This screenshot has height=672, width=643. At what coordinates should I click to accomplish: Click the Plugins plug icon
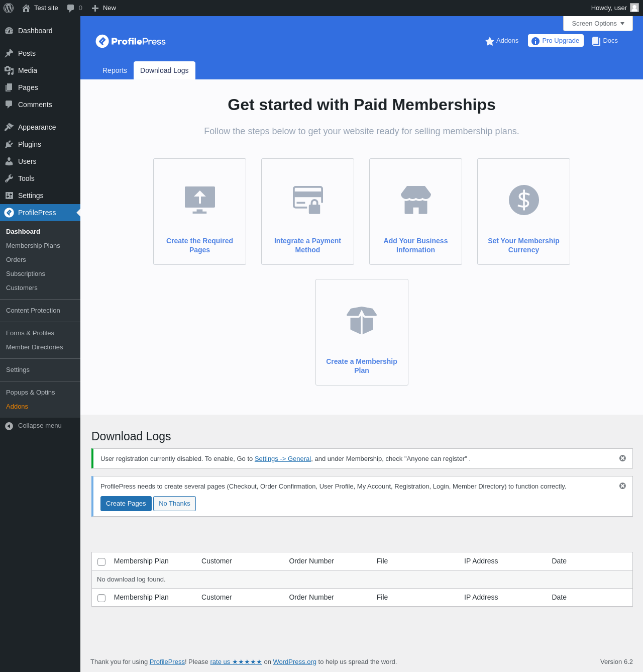coord(9,144)
